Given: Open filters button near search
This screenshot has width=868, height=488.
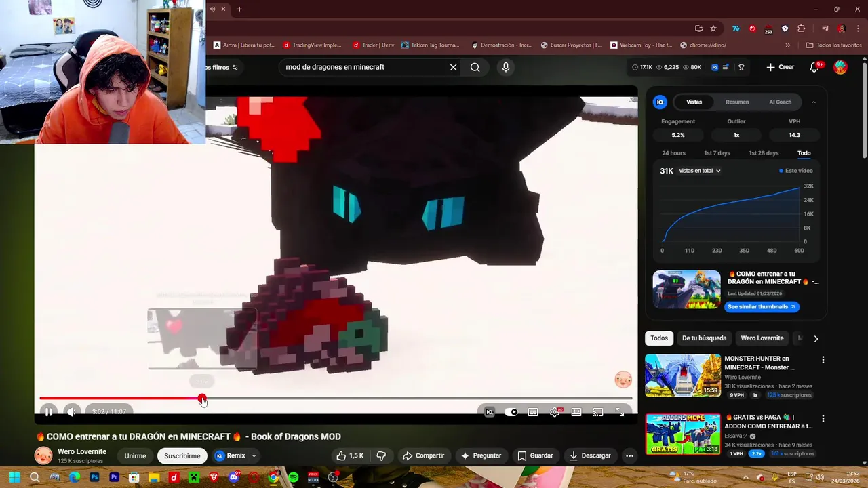Looking at the screenshot, I should click(222, 67).
